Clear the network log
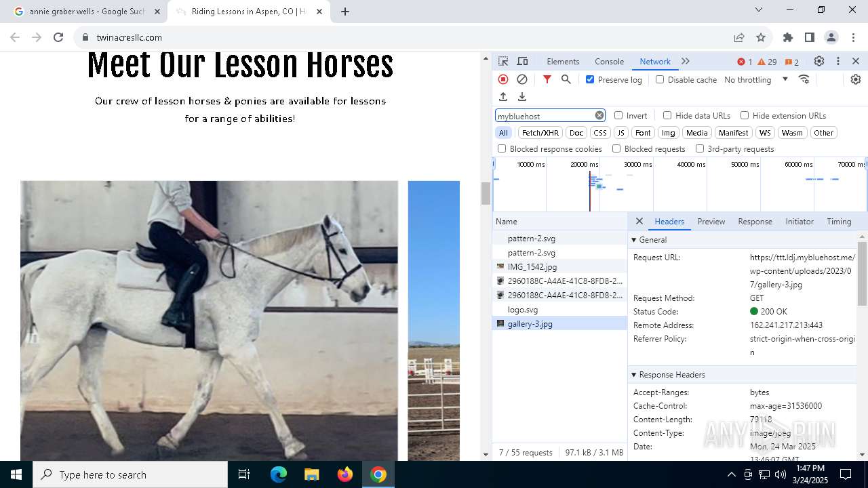Image resolution: width=868 pixels, height=488 pixels. (x=522, y=79)
